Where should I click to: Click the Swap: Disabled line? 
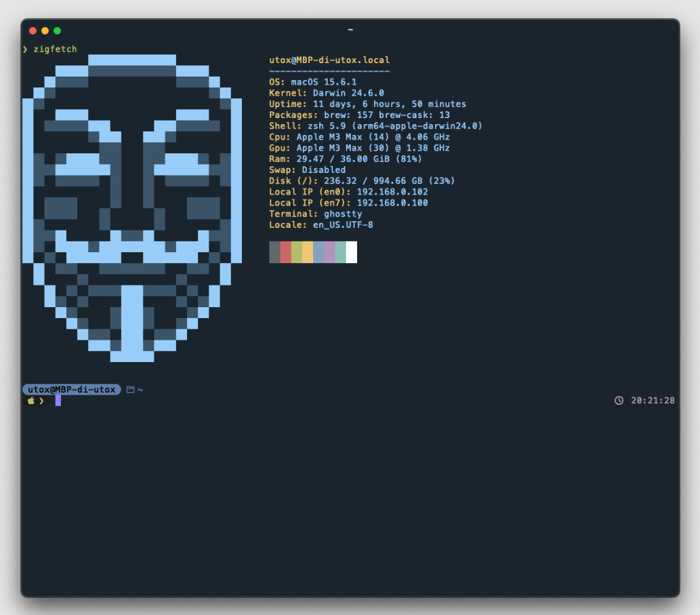pos(307,170)
